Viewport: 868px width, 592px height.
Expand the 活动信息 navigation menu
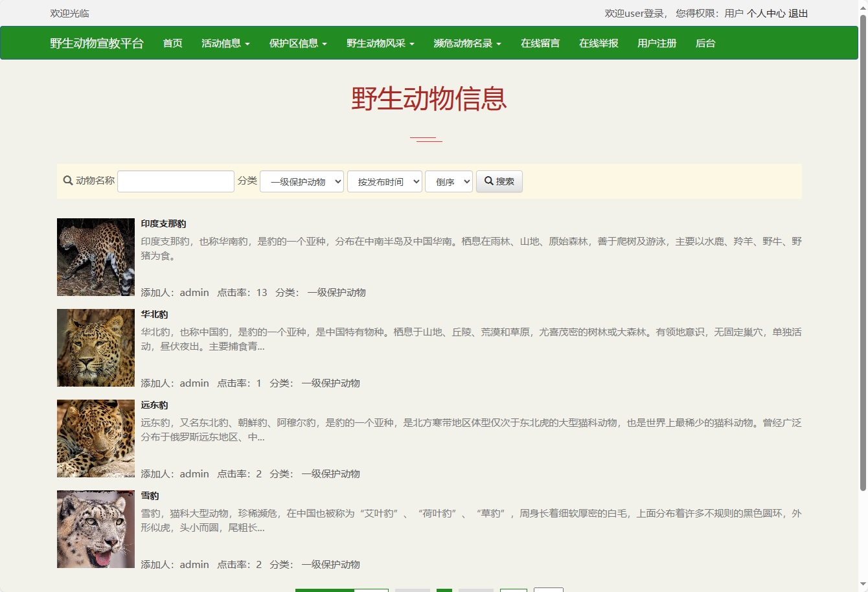(x=225, y=43)
